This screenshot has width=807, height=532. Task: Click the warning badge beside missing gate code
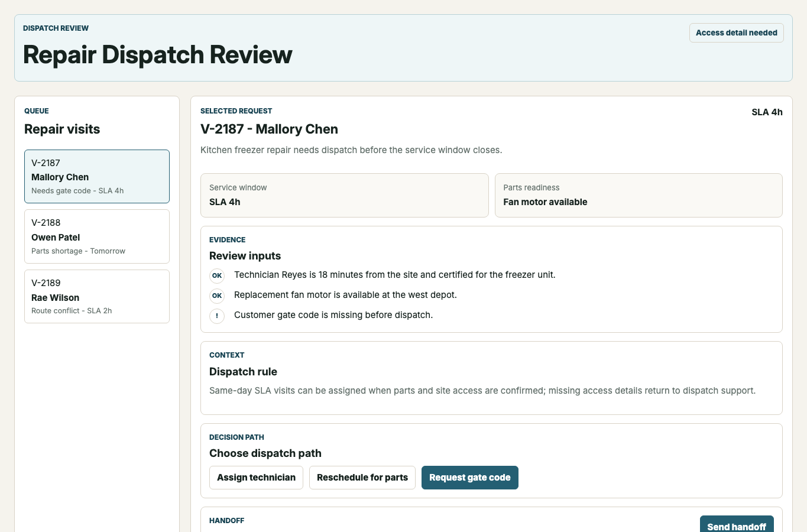point(217,316)
